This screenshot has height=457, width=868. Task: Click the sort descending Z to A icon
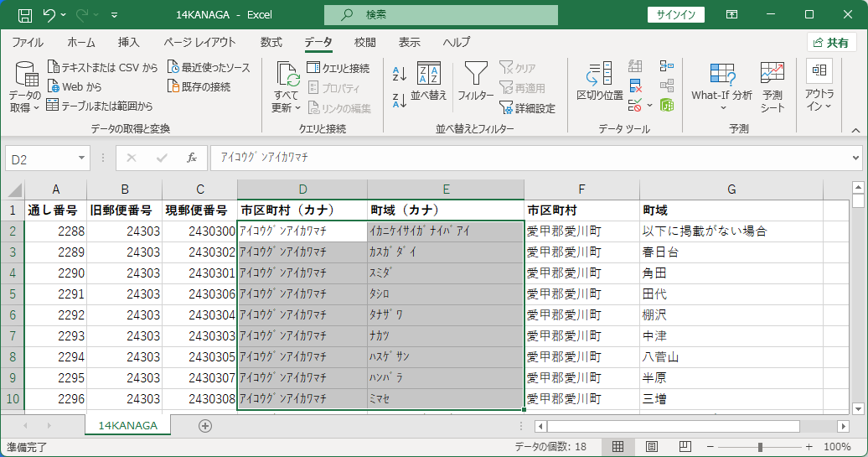coord(399,101)
